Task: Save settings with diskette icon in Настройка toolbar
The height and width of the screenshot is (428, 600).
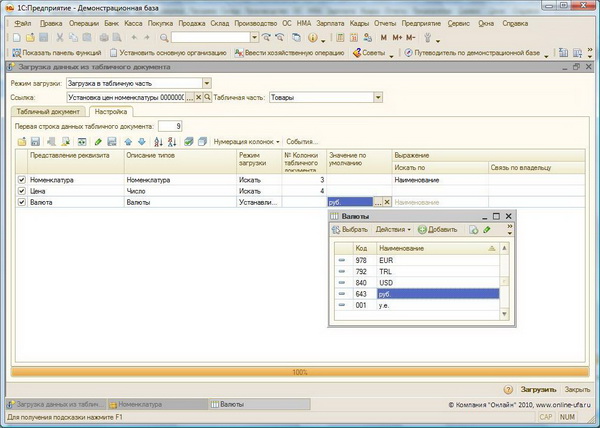Action: 35,142
